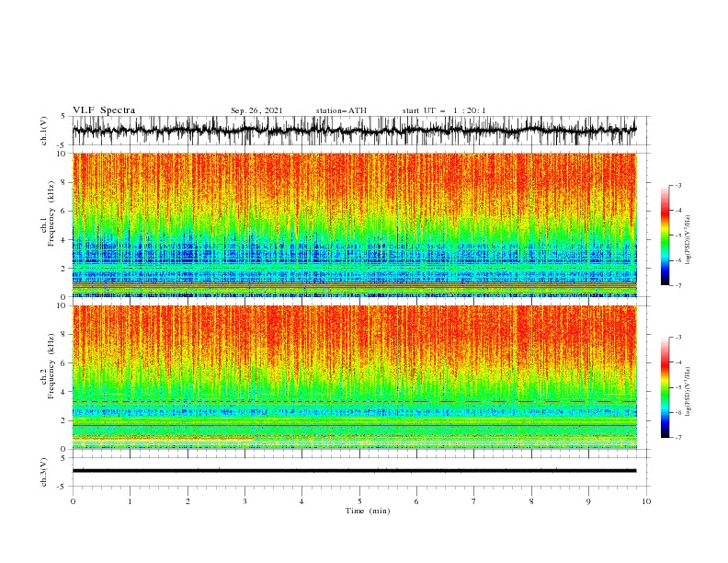Click the time axis tick label '9'
The height and width of the screenshot is (563, 728).
588,501
